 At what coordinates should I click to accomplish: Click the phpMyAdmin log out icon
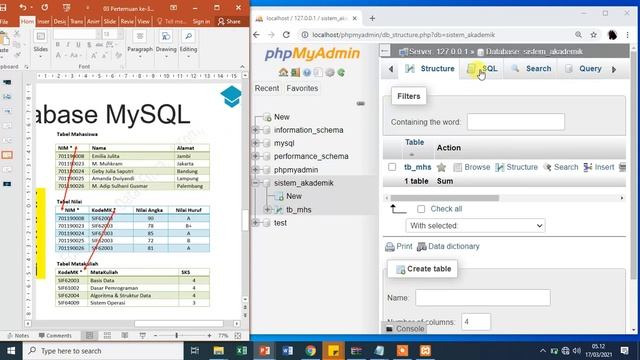[x=295, y=72]
